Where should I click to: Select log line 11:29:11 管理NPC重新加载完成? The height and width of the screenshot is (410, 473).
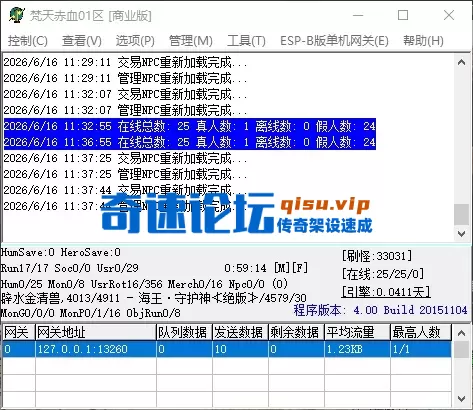click(x=125, y=78)
